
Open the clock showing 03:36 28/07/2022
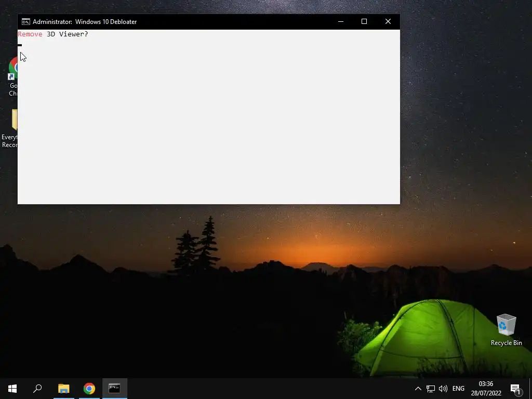[486, 389]
